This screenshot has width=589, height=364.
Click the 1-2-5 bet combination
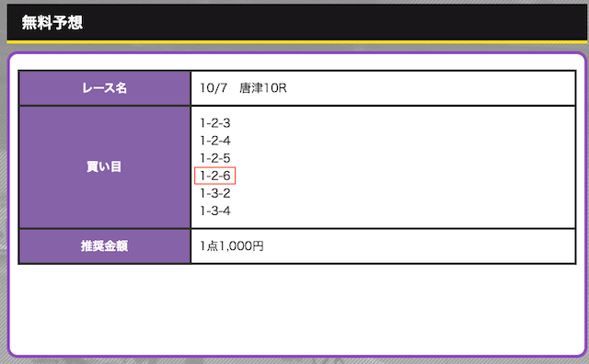[214, 158]
